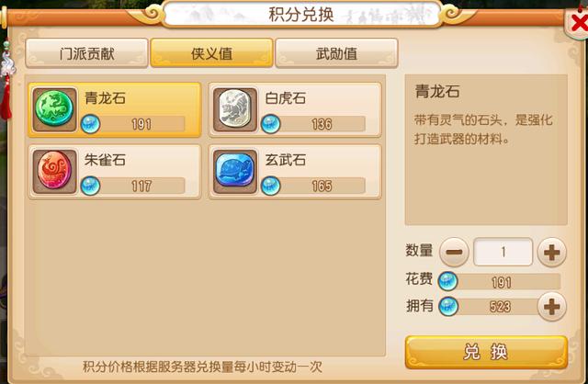Click the 兑换 exchange button
Viewport: 588px width, 384px height.
[486, 352]
